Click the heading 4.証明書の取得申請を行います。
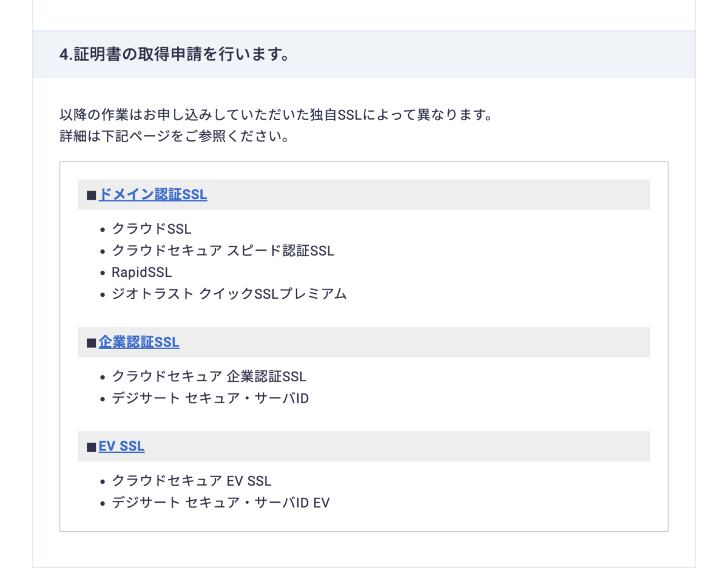The width and height of the screenshot is (728, 587). click(174, 55)
